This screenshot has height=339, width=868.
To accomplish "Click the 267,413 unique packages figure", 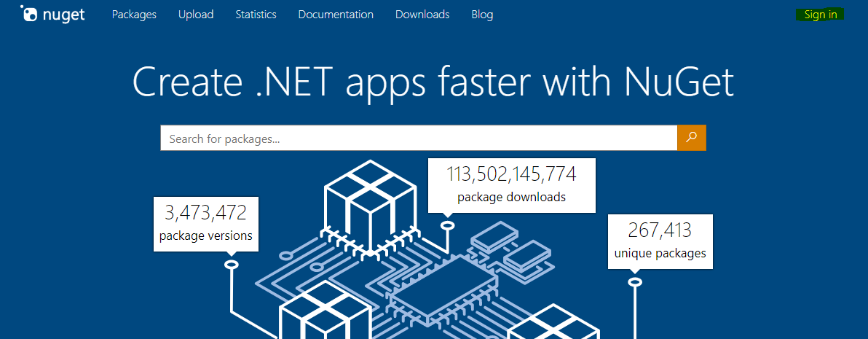I will click(660, 241).
